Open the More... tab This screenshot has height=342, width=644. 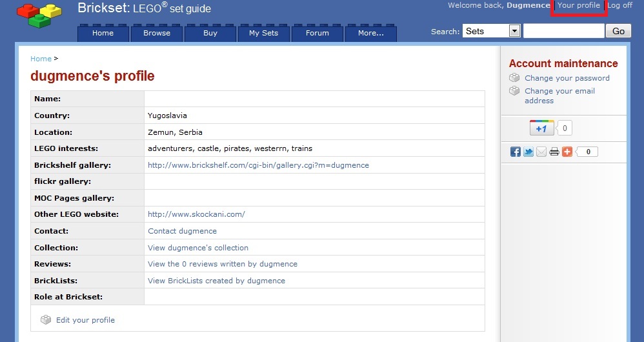371,34
